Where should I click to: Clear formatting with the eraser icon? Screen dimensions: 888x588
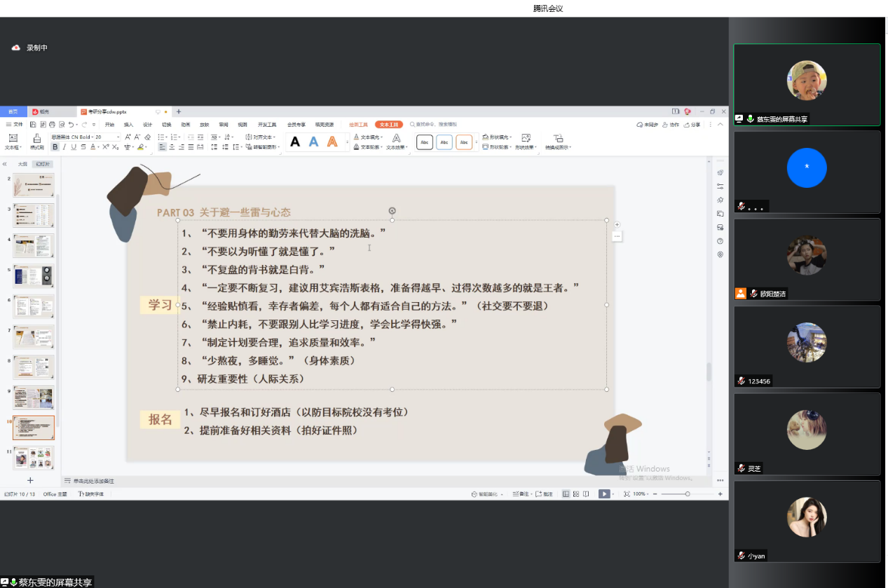[147, 137]
